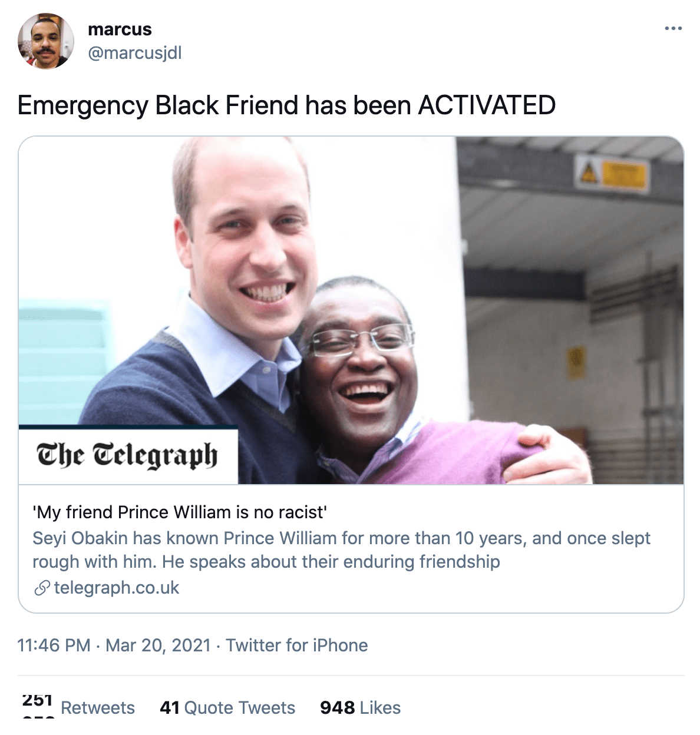The image size is (700, 735).
Task: View the 41 Quote Tweets
Action: [x=227, y=707]
